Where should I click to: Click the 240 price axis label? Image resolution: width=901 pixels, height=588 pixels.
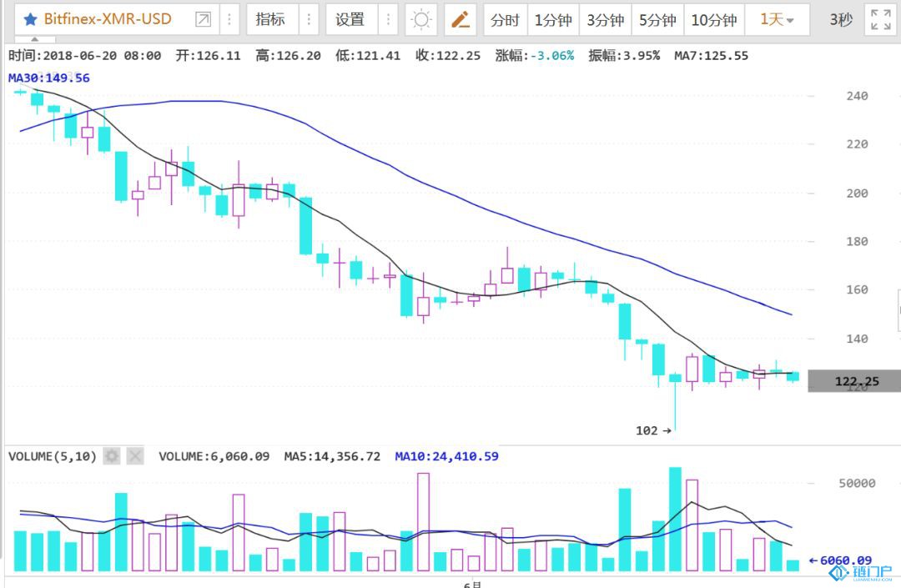(x=857, y=96)
